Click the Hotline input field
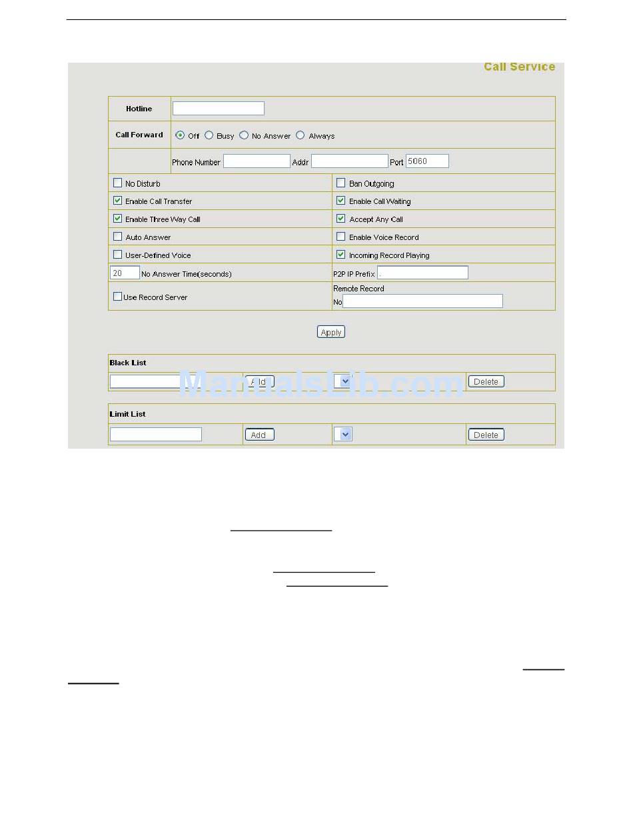The width and height of the screenshot is (633, 840). tap(219, 108)
